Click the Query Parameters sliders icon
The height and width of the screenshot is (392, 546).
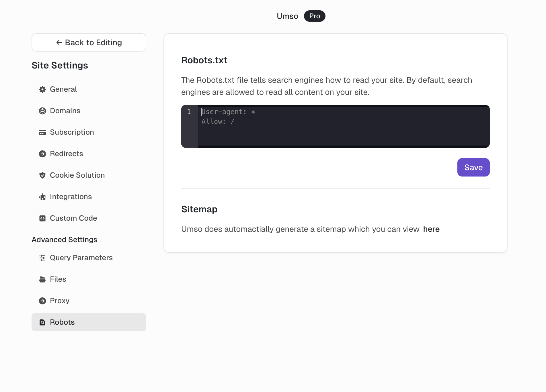42,258
